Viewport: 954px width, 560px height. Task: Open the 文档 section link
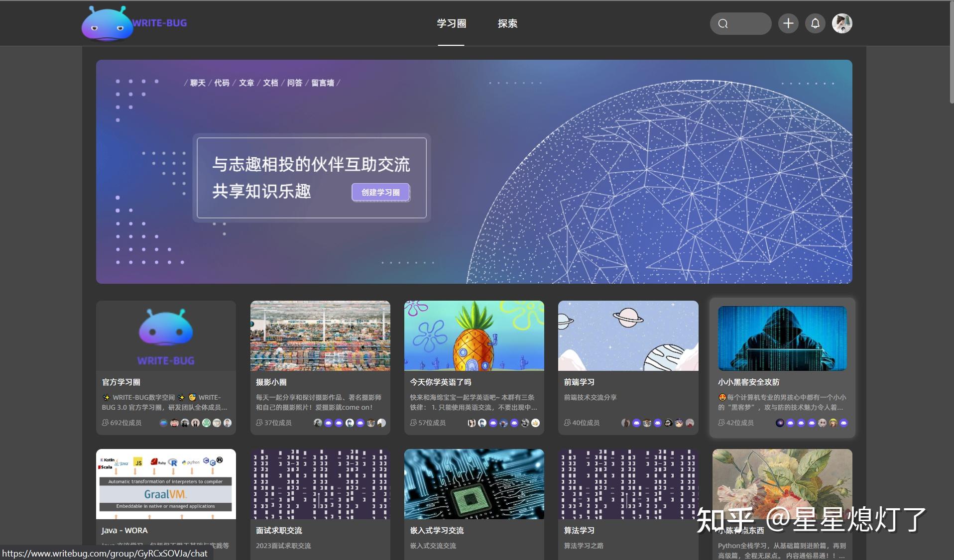pyautogui.click(x=270, y=83)
